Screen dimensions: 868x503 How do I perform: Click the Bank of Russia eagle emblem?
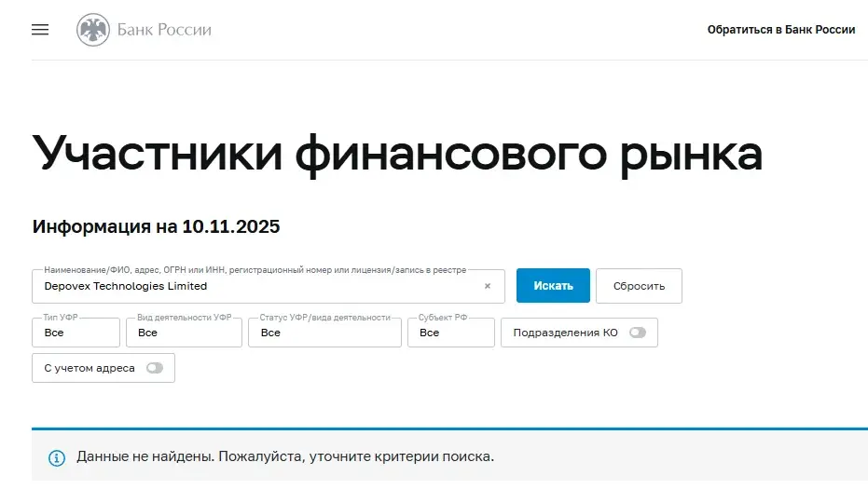93,30
